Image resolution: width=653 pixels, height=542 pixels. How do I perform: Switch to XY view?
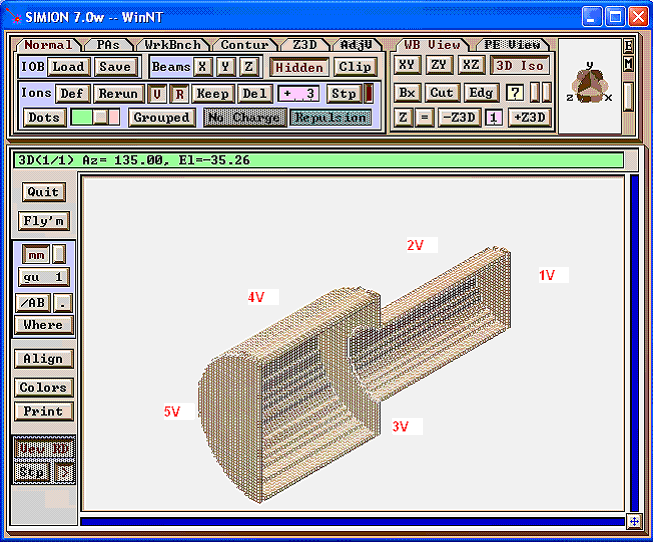click(x=407, y=65)
